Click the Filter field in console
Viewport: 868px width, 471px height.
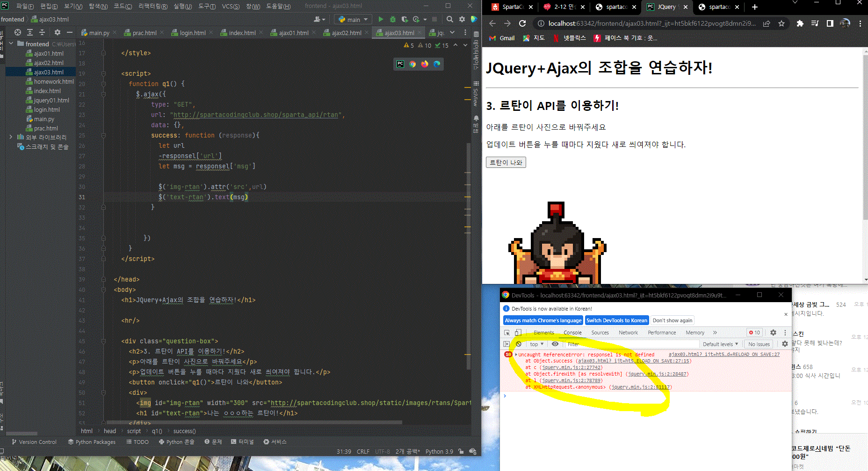tap(631, 344)
